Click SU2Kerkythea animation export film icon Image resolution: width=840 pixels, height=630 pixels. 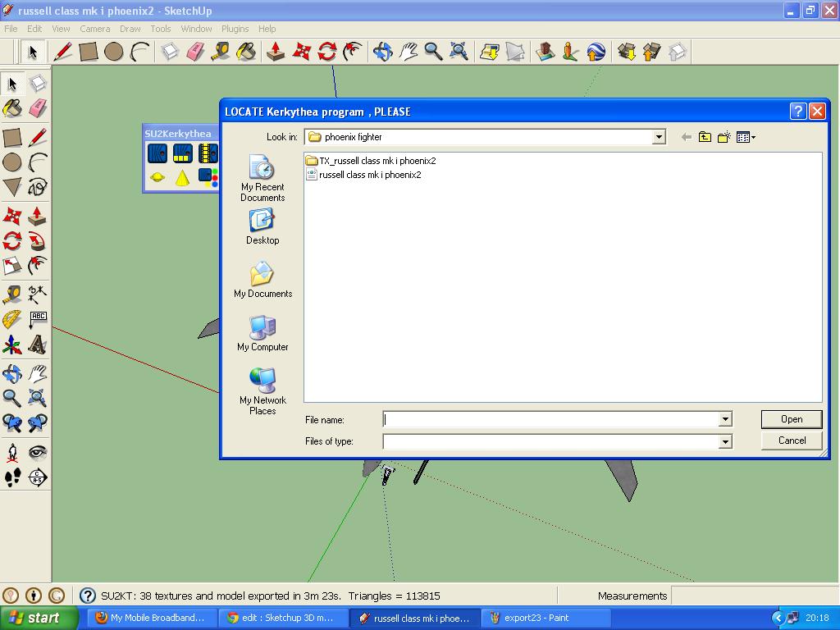(x=208, y=153)
